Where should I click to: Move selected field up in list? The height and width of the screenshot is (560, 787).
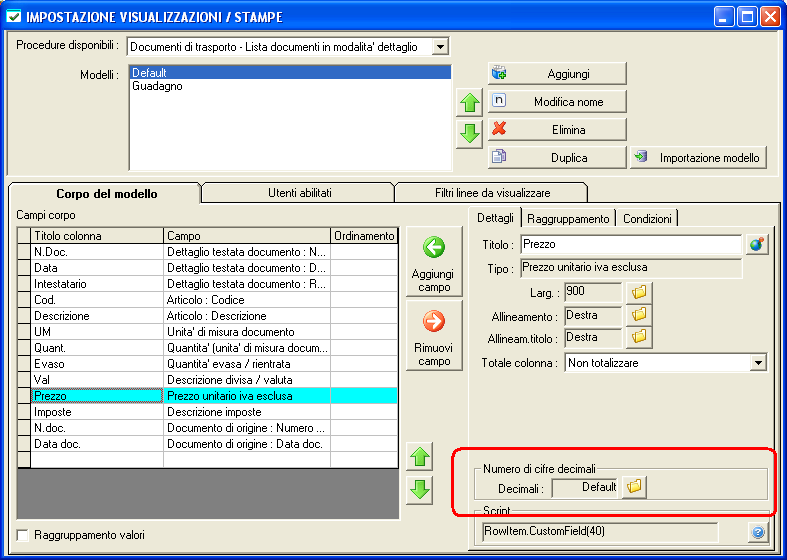coord(420,457)
